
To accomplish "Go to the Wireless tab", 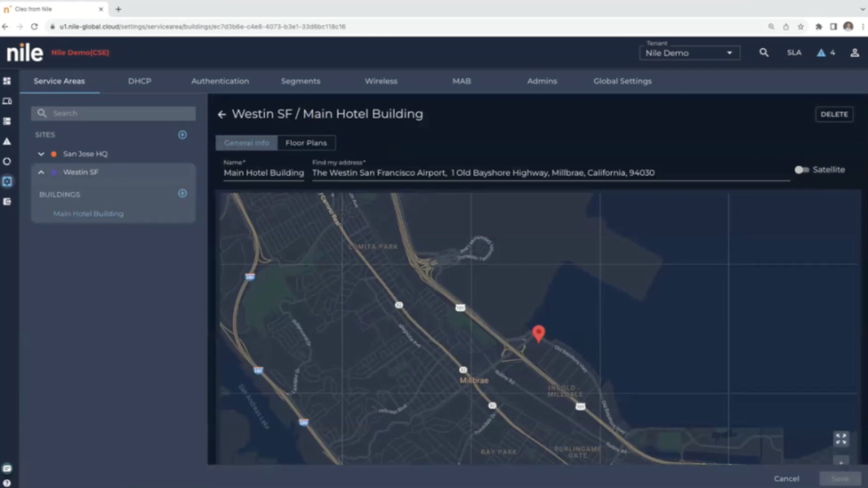I will click(380, 81).
